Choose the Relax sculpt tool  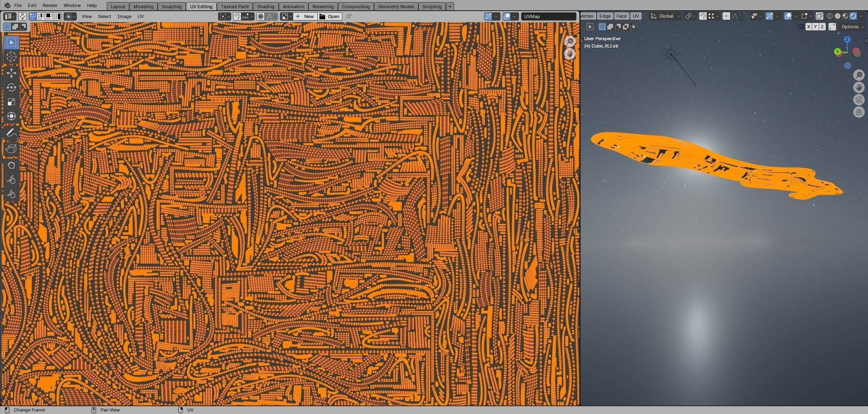pyautogui.click(x=11, y=179)
